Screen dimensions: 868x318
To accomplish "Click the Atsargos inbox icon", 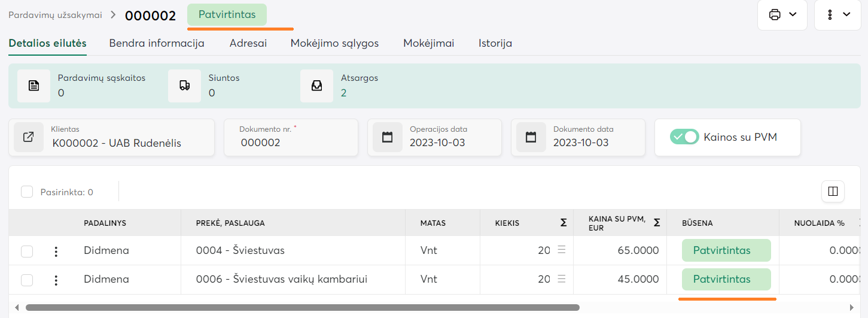I will (x=317, y=86).
